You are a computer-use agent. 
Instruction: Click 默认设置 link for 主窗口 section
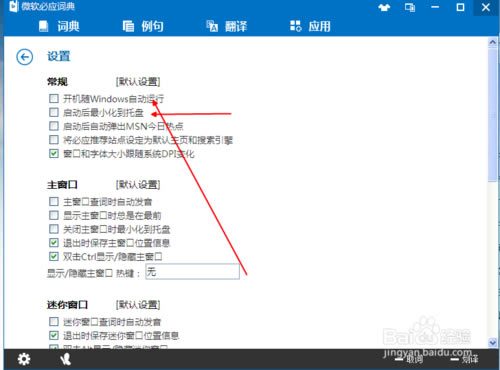click(138, 185)
